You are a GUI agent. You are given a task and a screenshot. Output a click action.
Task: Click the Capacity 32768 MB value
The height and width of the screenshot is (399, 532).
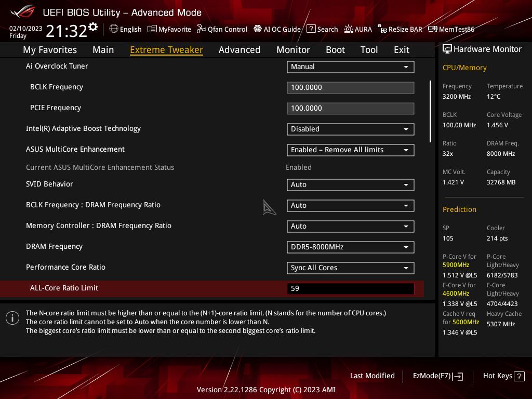point(501,182)
